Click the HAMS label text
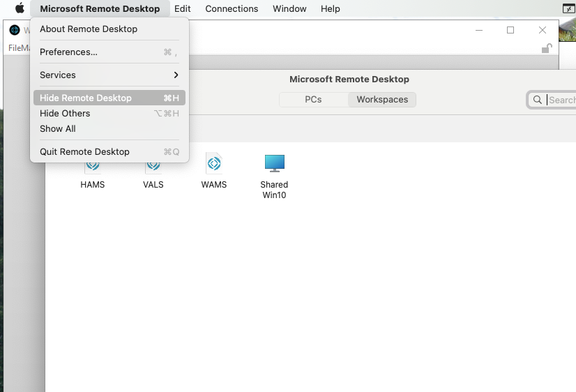The height and width of the screenshot is (392, 576). click(93, 184)
